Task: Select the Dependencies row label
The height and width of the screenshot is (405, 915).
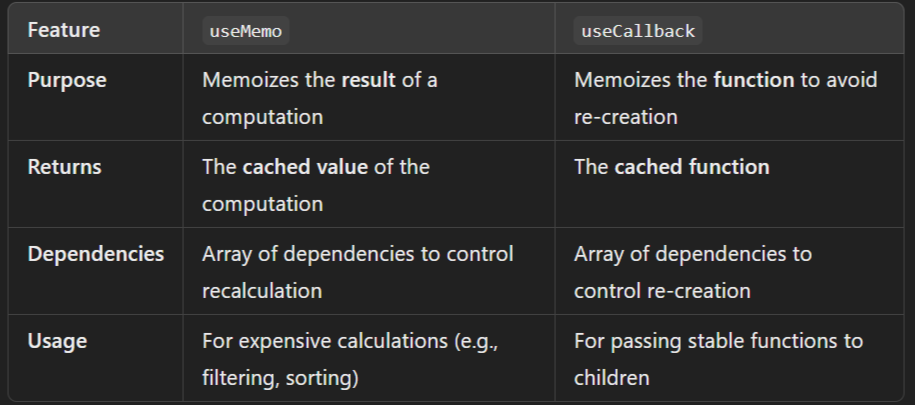Action: click(96, 254)
